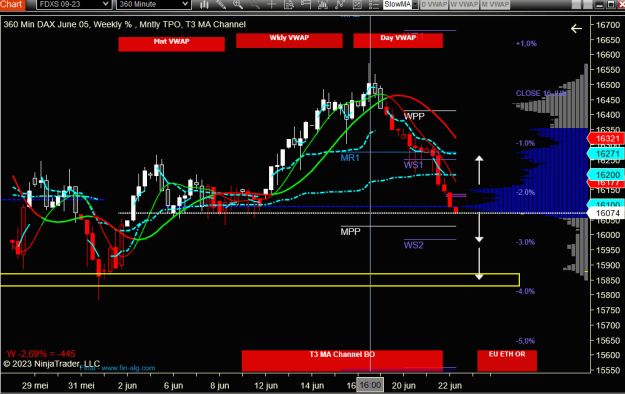
Task: Click the MR1 level label
Action: (x=350, y=158)
